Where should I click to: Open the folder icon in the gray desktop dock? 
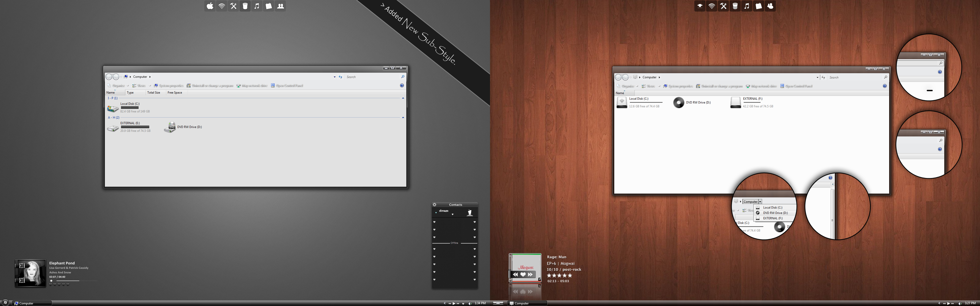[269, 6]
